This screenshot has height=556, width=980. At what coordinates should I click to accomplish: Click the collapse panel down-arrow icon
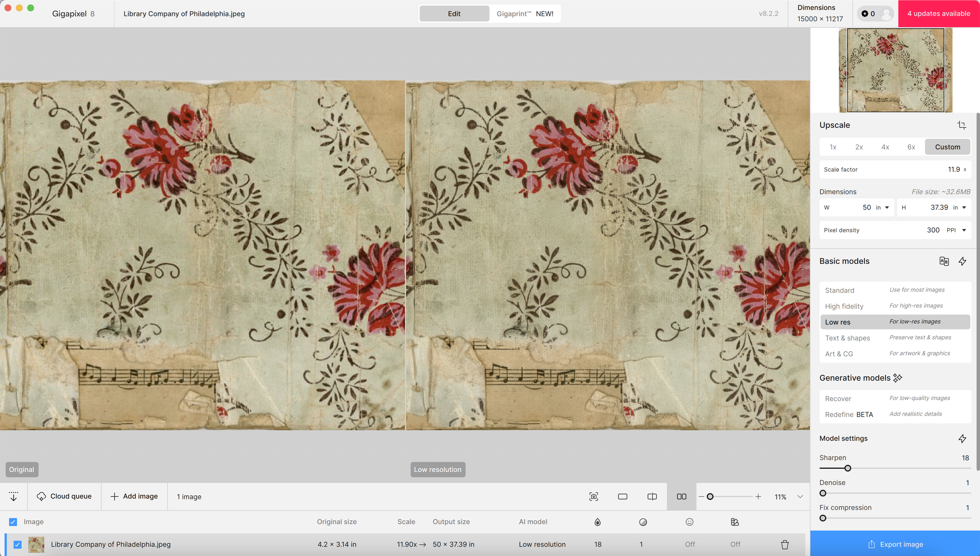(x=14, y=496)
